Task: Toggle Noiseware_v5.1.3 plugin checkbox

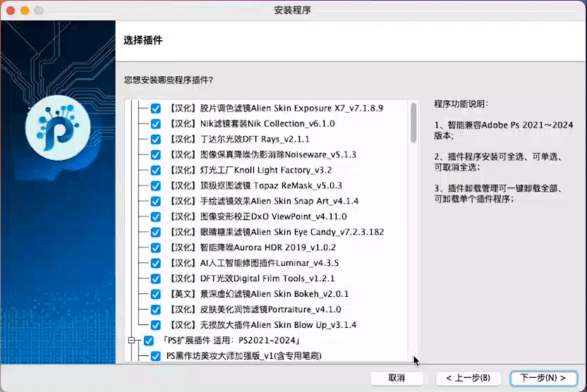Action: (156, 155)
